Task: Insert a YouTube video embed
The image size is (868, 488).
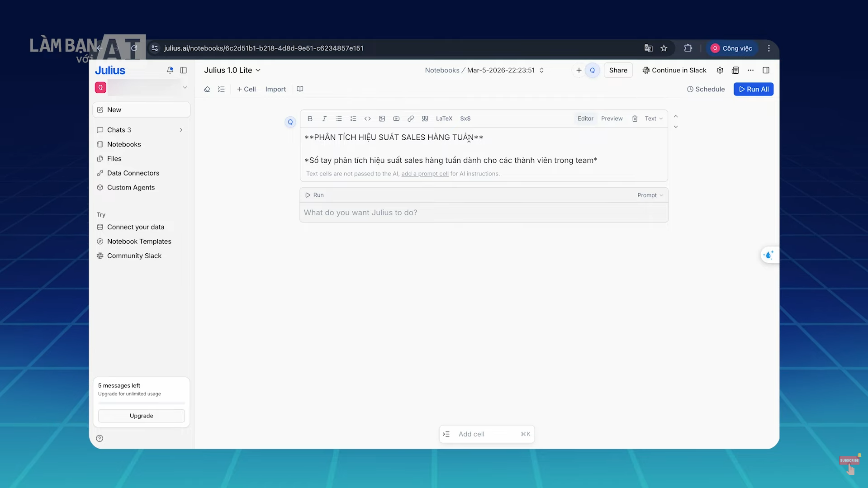Action: (x=397, y=118)
